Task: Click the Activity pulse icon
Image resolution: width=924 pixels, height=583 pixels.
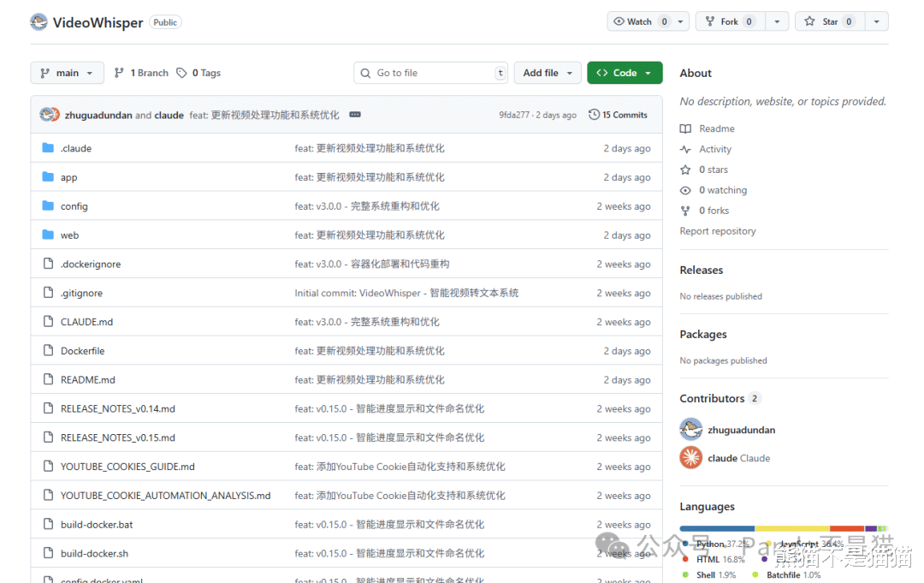Action: click(685, 149)
